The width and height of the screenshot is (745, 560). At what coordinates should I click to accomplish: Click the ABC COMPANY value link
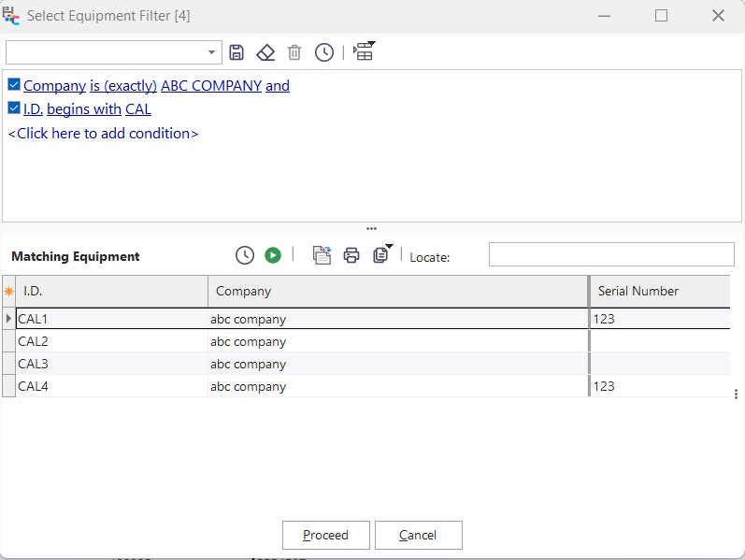[x=211, y=86]
